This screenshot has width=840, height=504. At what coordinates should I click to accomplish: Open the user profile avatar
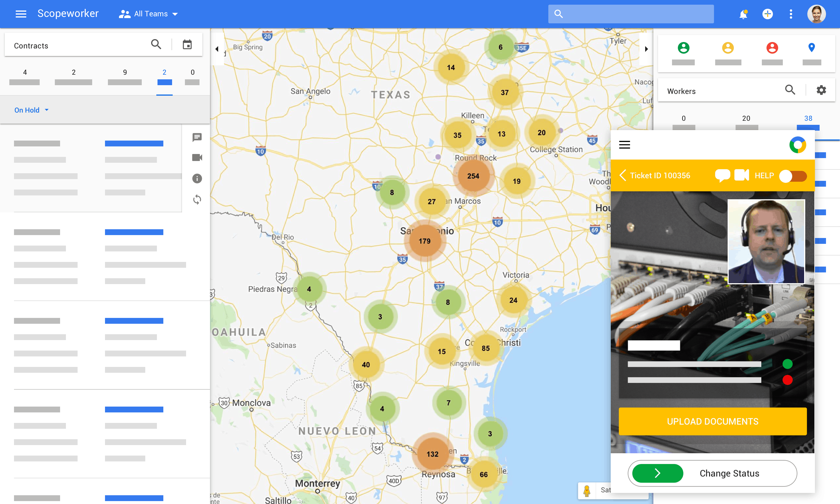[x=816, y=14]
